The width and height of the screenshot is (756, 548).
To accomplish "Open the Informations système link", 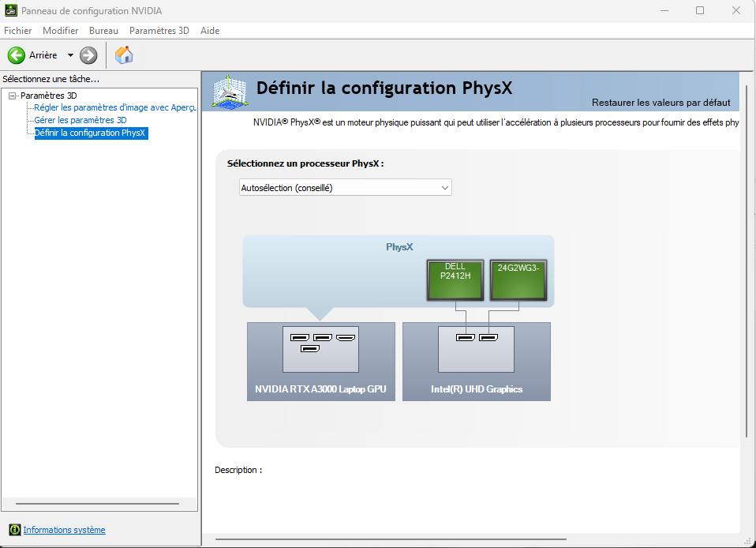I will point(64,530).
